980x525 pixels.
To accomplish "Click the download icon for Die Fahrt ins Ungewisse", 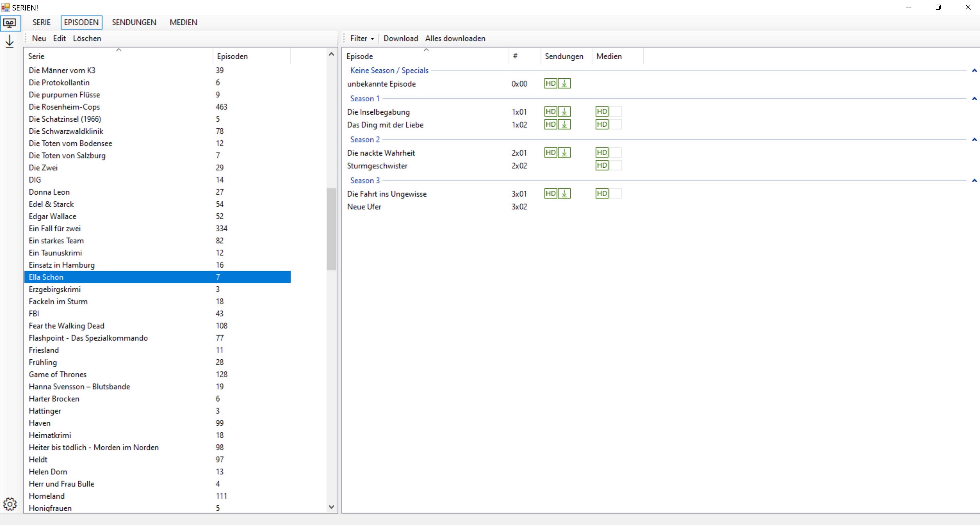I will (x=564, y=194).
